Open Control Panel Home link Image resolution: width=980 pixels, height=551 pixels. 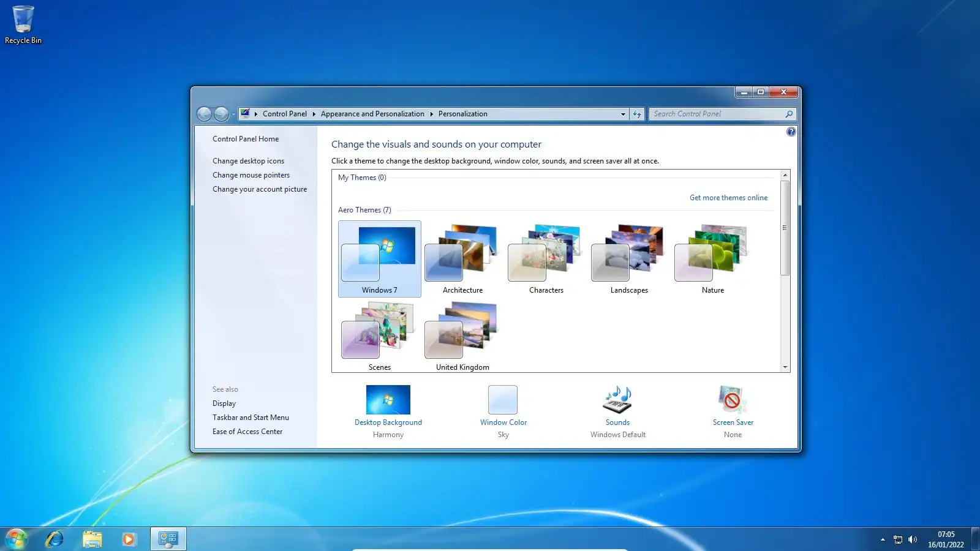[246, 139]
